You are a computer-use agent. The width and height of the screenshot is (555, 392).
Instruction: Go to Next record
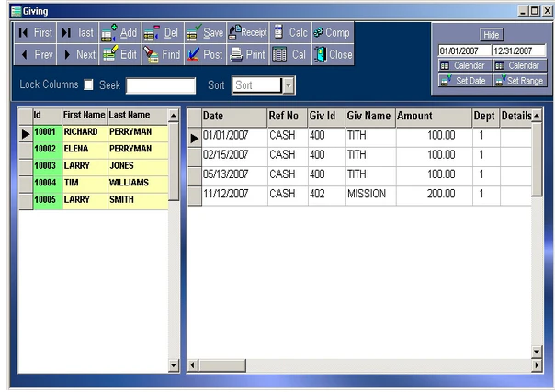pos(78,54)
